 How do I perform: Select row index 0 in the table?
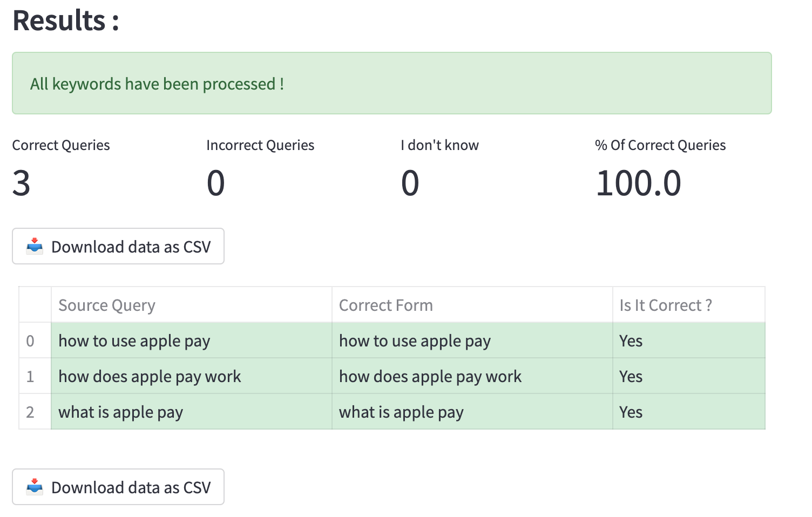[30, 341]
